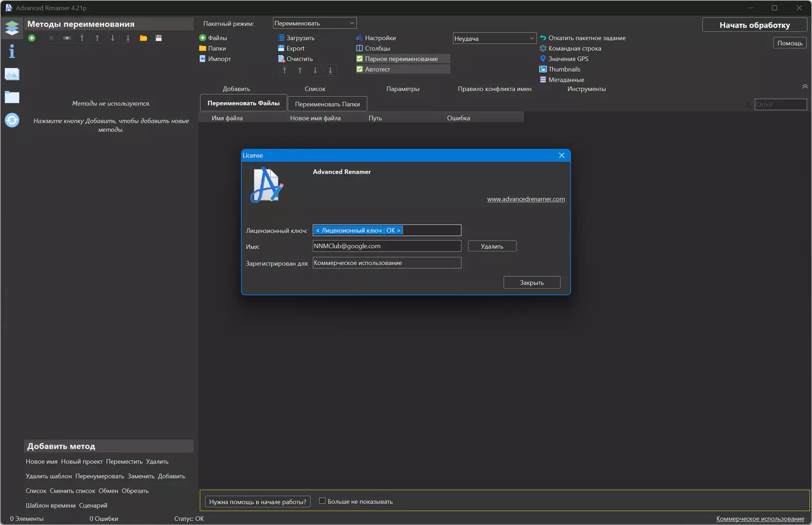Check the Больше не показывать checkbox
This screenshot has height=525, width=812.
click(322, 501)
